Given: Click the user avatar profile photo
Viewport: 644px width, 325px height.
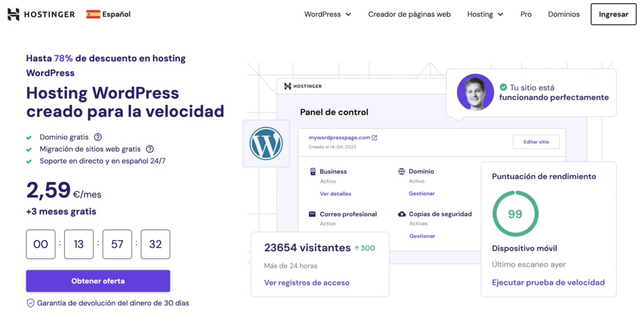Looking at the screenshot, I should (x=475, y=92).
